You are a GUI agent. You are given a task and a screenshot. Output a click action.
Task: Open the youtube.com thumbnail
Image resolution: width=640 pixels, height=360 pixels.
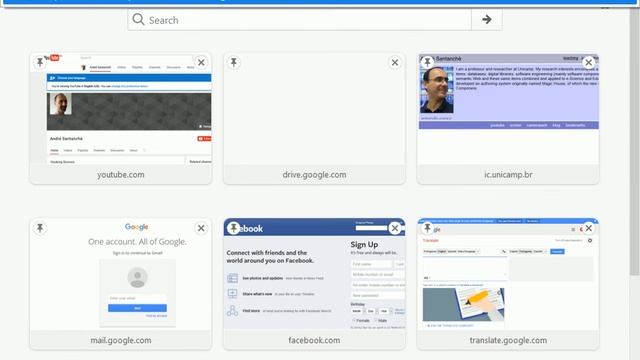(x=121, y=109)
